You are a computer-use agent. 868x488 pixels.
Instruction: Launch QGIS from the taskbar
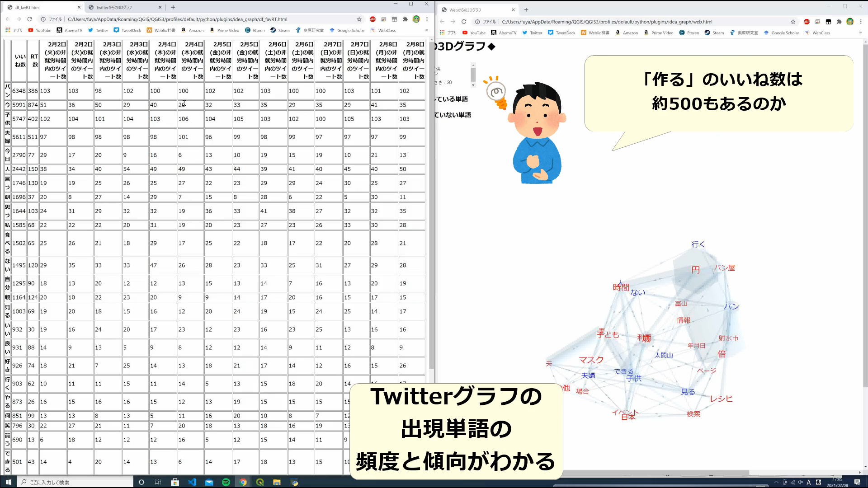coord(260,482)
